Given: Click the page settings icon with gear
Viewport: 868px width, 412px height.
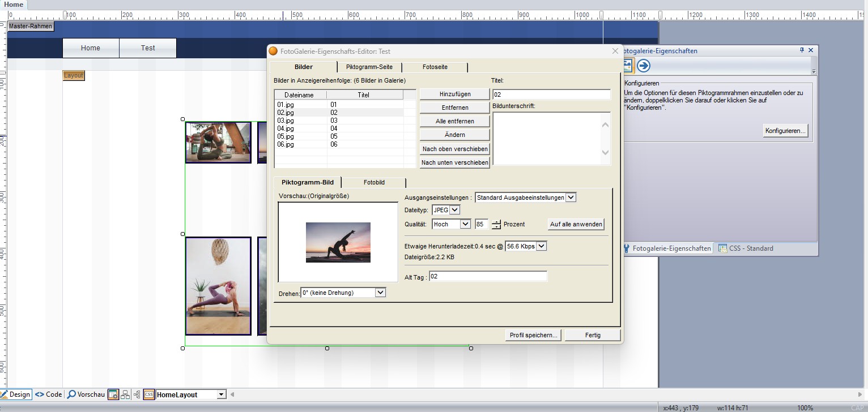Looking at the screenshot, I should [113, 394].
